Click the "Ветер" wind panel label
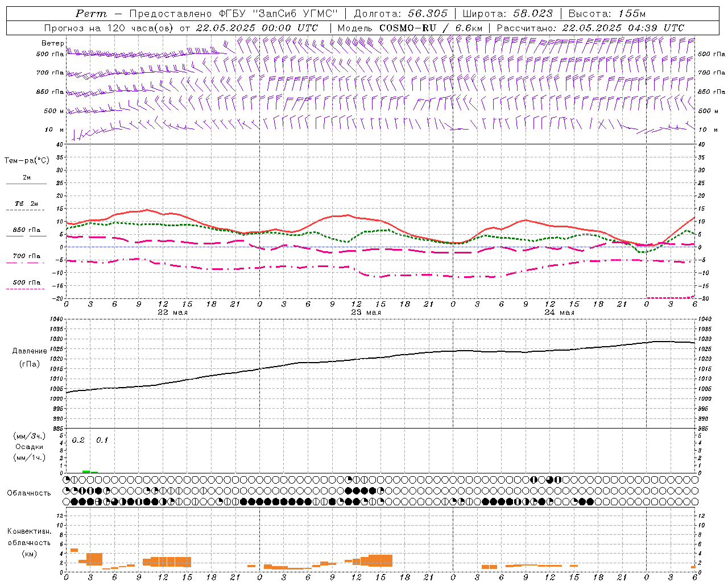 click(53, 43)
